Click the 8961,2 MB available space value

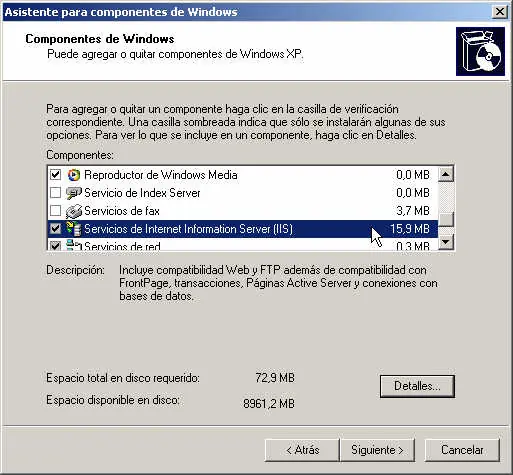click(269, 404)
